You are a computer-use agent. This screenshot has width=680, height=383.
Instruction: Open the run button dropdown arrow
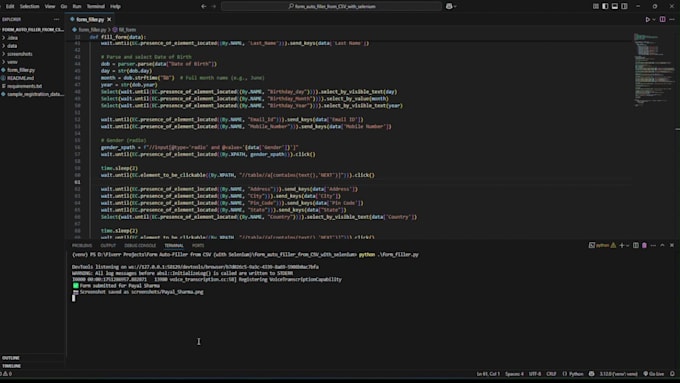tap(654, 20)
